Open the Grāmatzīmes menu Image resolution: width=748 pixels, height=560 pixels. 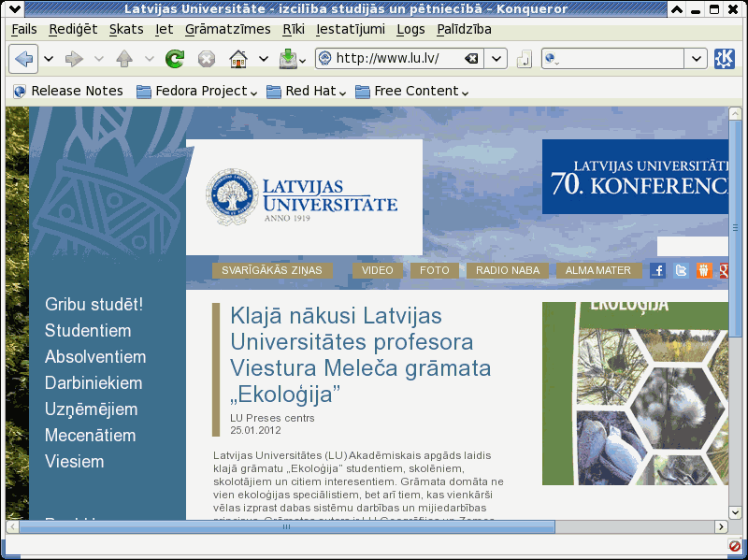(x=228, y=30)
